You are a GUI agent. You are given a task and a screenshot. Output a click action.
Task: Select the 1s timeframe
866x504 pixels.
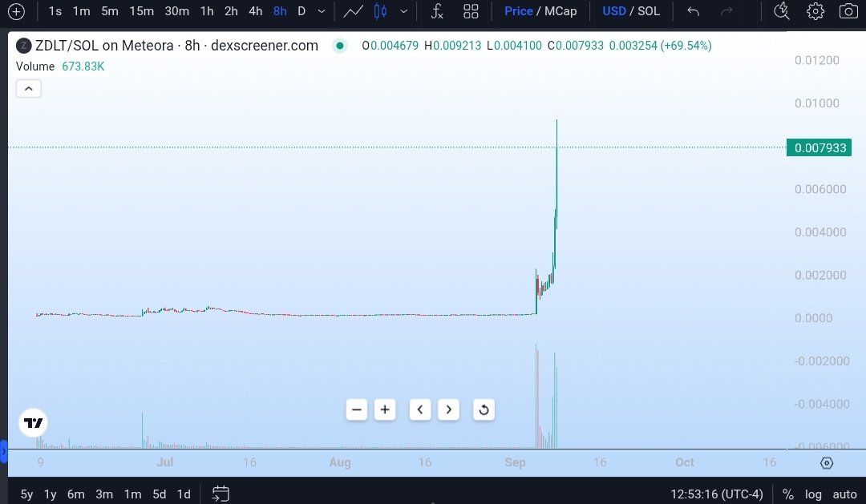(x=55, y=11)
